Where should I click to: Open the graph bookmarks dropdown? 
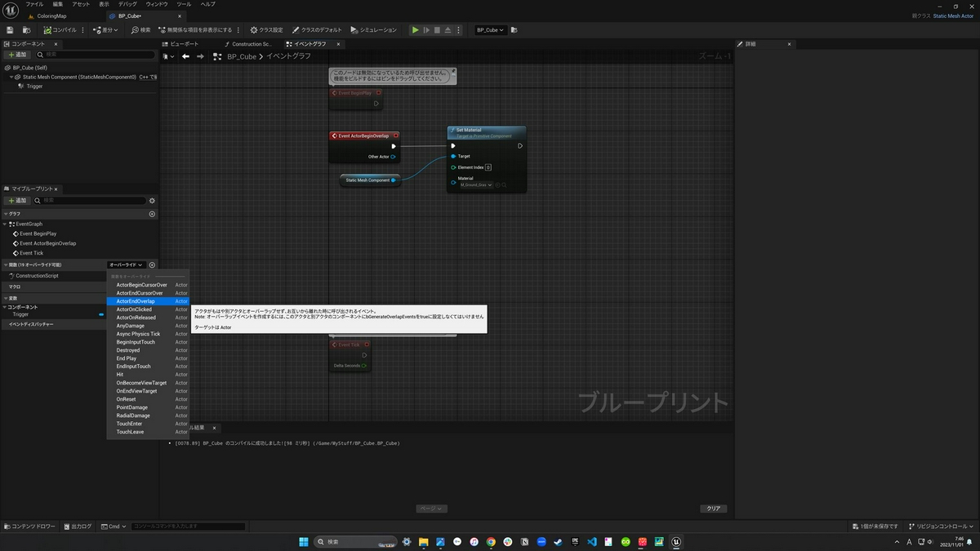(168, 56)
